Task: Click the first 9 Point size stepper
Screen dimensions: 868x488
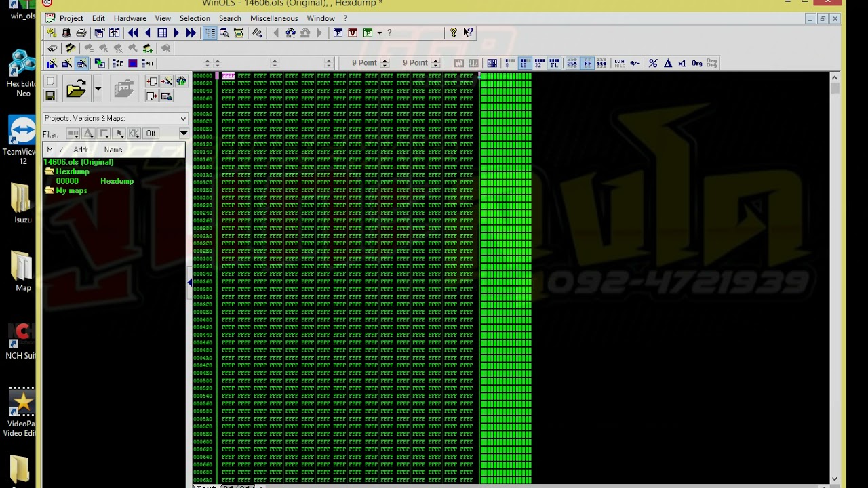Action: click(x=384, y=63)
